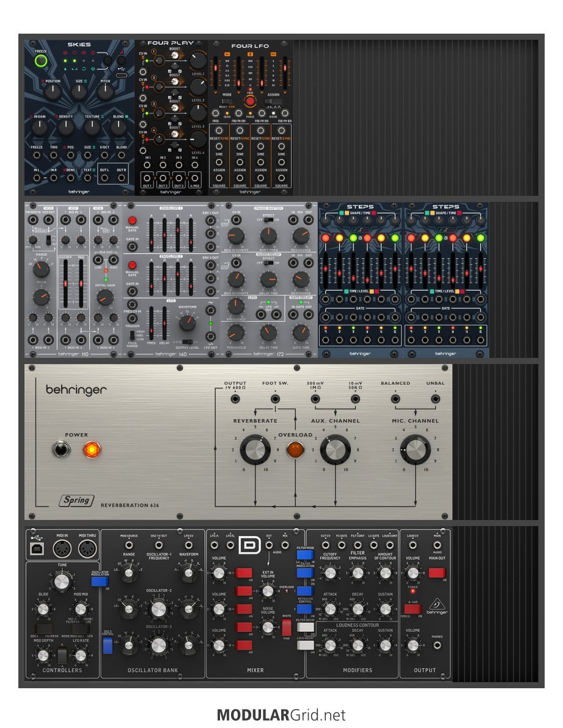This screenshot has width=563, height=728.
Task: Click the V/OCT jack on Skies
Action: pyautogui.click(x=105, y=155)
